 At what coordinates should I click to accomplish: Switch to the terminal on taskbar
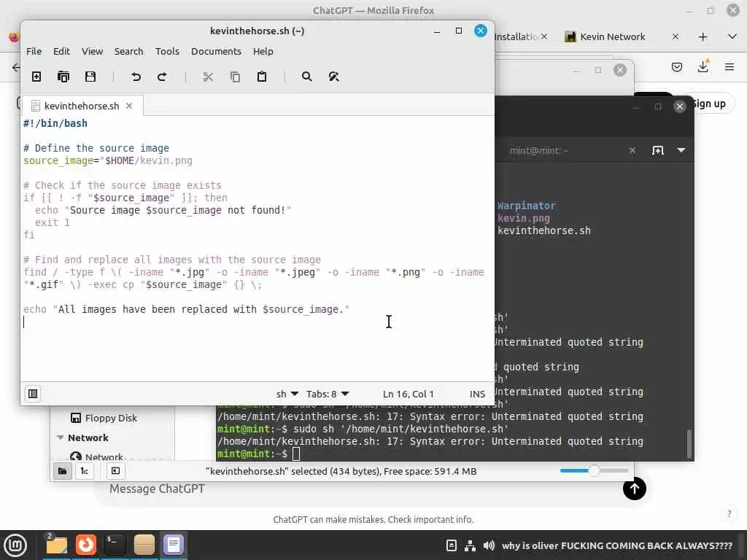(x=115, y=545)
